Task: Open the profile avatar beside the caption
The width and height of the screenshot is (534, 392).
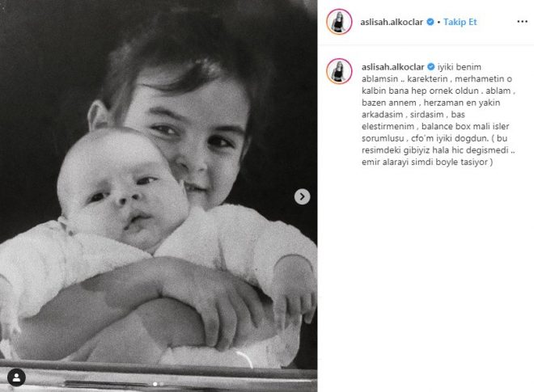Action: coord(339,71)
